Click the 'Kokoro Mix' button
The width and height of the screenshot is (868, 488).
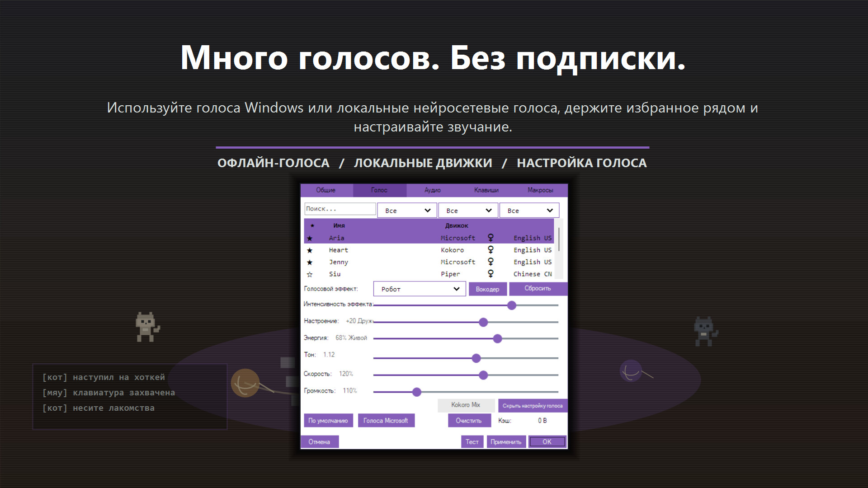[x=466, y=405]
